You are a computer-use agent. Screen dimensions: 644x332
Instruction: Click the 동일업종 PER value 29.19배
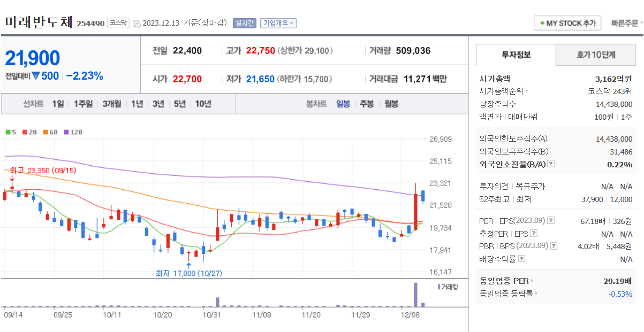(618, 281)
